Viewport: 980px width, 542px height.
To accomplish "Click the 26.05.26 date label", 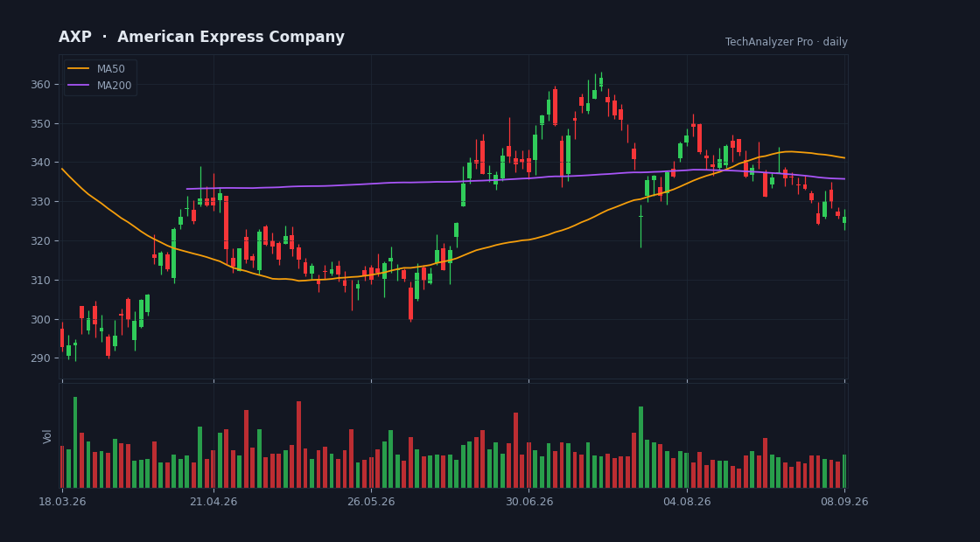I will 371,502.
